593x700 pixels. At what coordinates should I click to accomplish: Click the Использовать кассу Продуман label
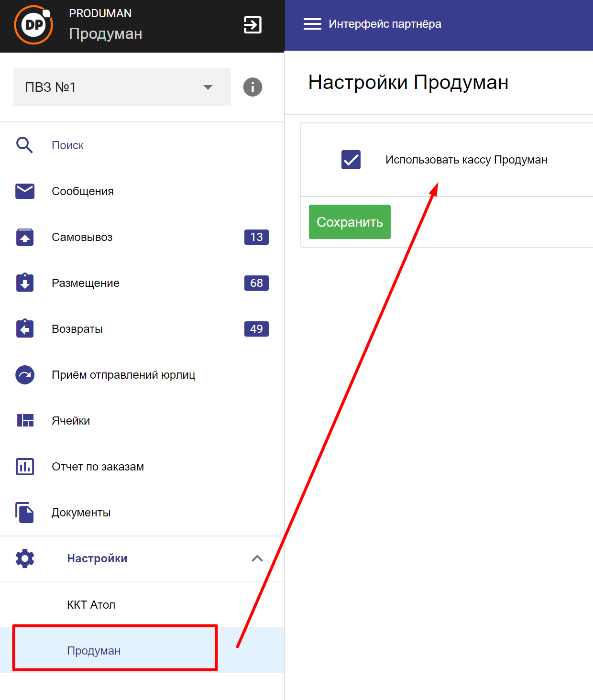click(466, 160)
